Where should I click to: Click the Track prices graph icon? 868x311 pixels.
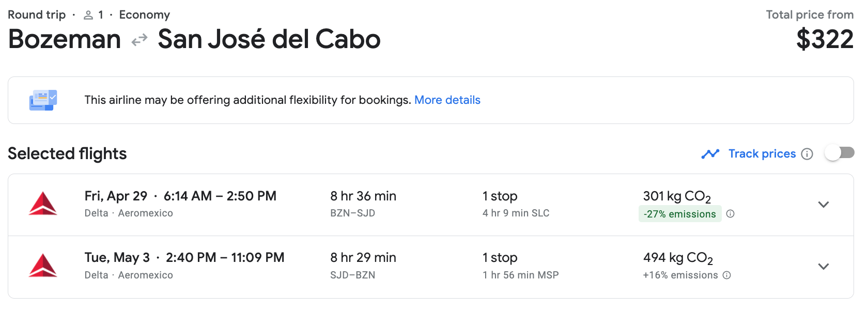tap(710, 154)
